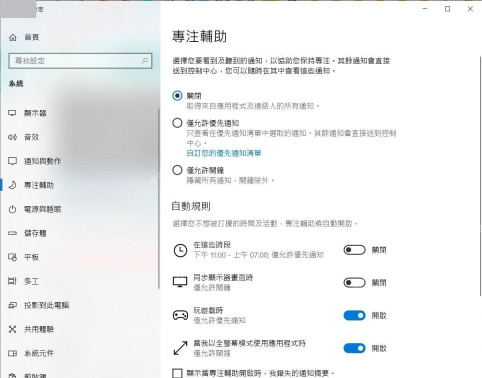Click the magnifier icon in the search box

click(x=145, y=61)
